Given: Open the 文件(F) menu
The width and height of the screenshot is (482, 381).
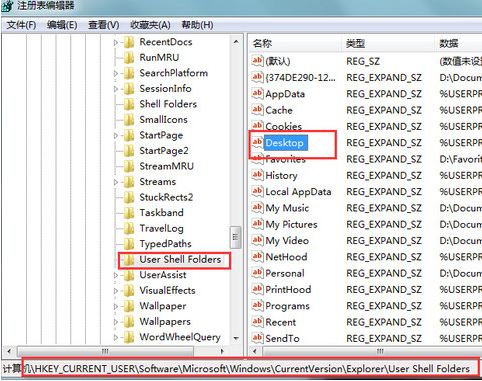Looking at the screenshot, I should (x=21, y=25).
